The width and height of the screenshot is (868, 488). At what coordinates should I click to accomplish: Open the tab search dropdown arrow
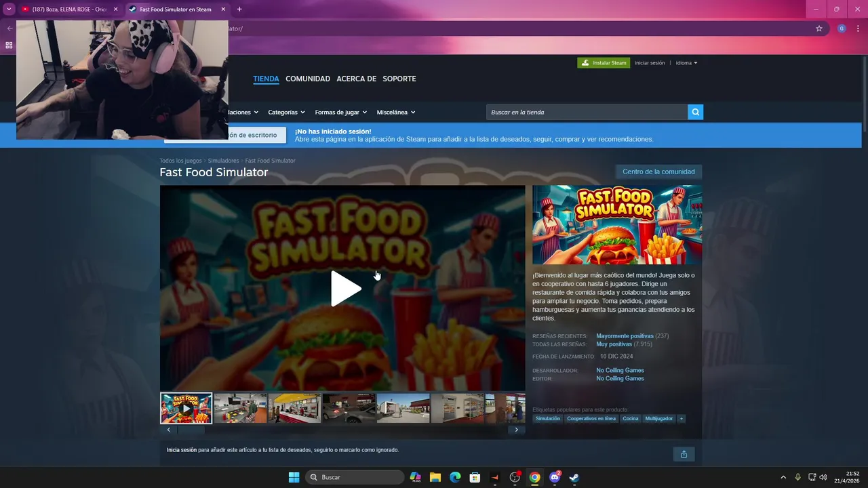tap(9, 9)
